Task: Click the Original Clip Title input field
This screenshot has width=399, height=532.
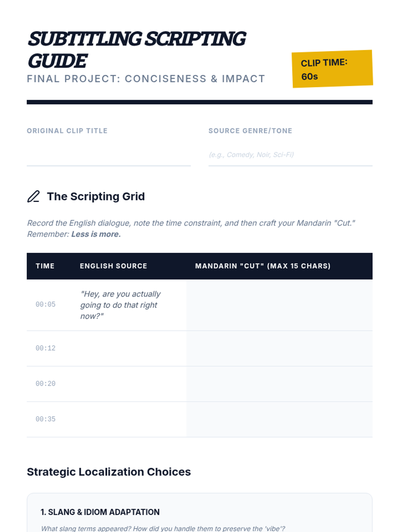Action: coord(108,155)
